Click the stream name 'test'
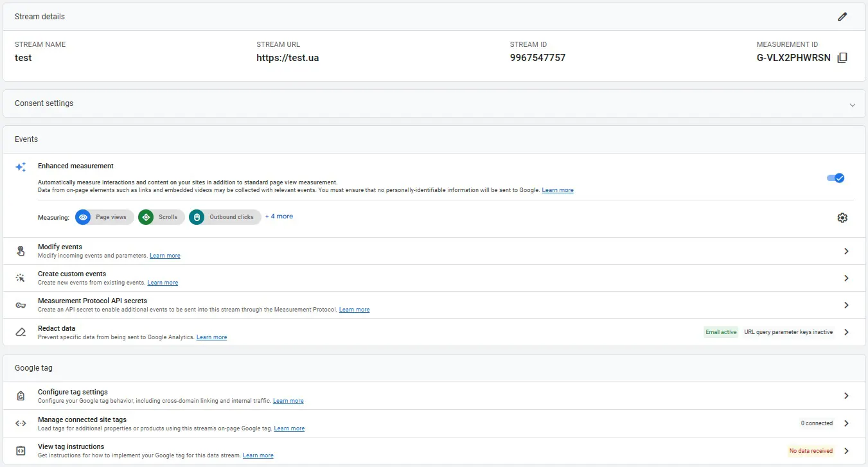 tap(23, 58)
